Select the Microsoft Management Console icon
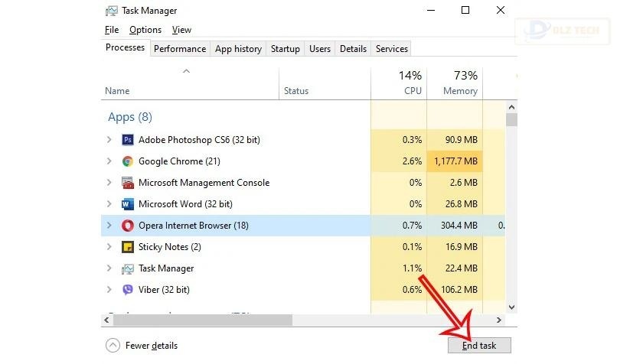 (128, 183)
